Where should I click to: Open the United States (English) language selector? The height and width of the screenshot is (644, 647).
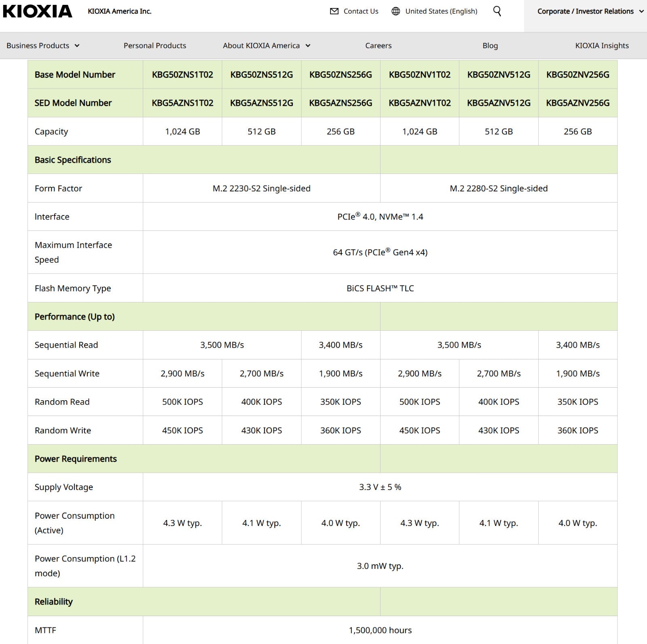click(440, 11)
